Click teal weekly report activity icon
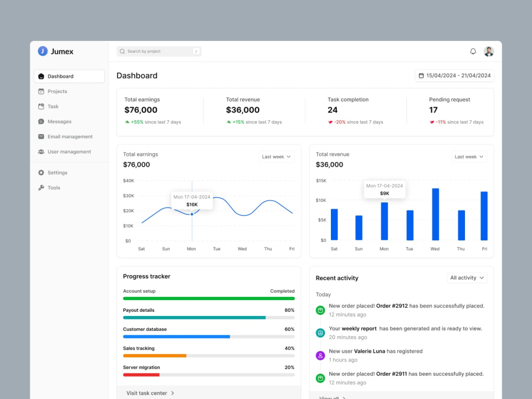The width and height of the screenshot is (532, 399). [x=320, y=333]
